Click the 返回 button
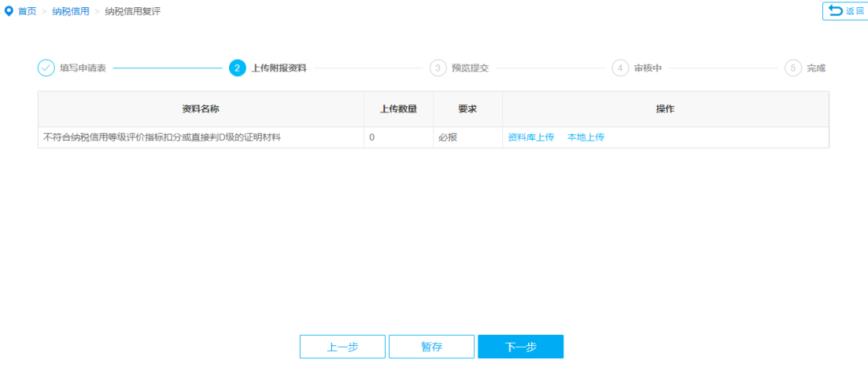868x371 pixels. coord(845,11)
